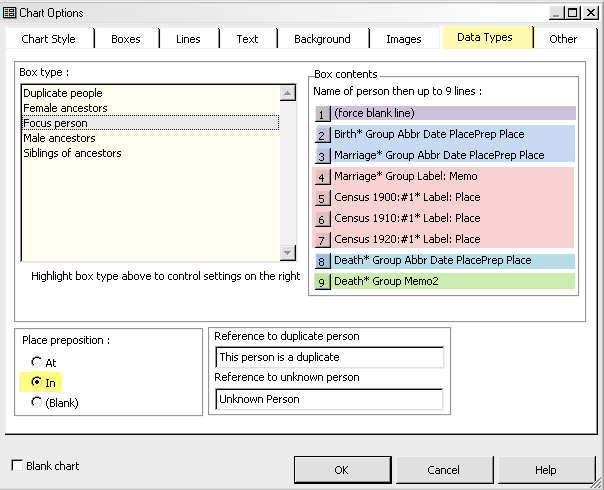Close the Chart Options dialog
The height and width of the screenshot is (490, 604).
click(x=590, y=13)
